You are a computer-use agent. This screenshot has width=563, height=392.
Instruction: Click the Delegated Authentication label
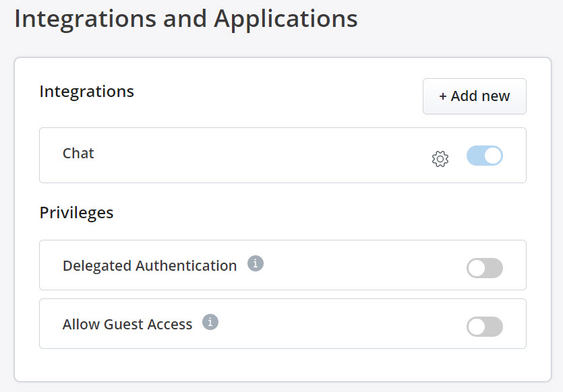click(x=148, y=265)
